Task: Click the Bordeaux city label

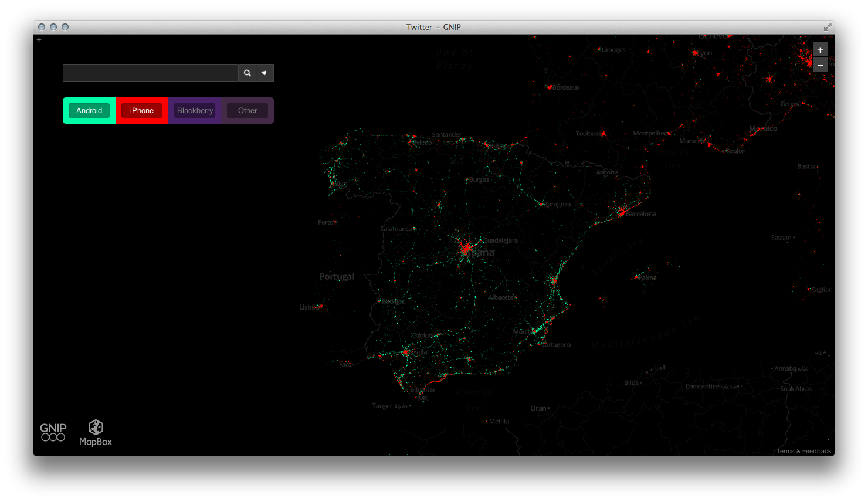Action: pos(566,87)
